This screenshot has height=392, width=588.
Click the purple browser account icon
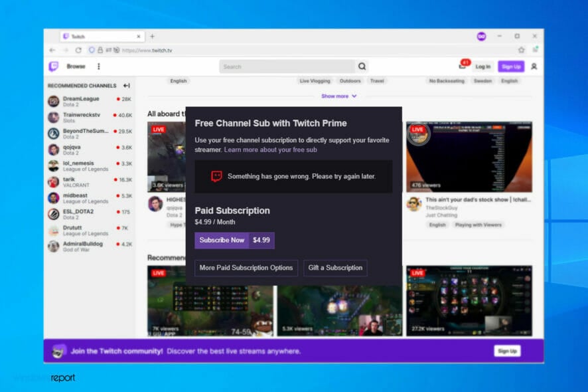(x=482, y=37)
